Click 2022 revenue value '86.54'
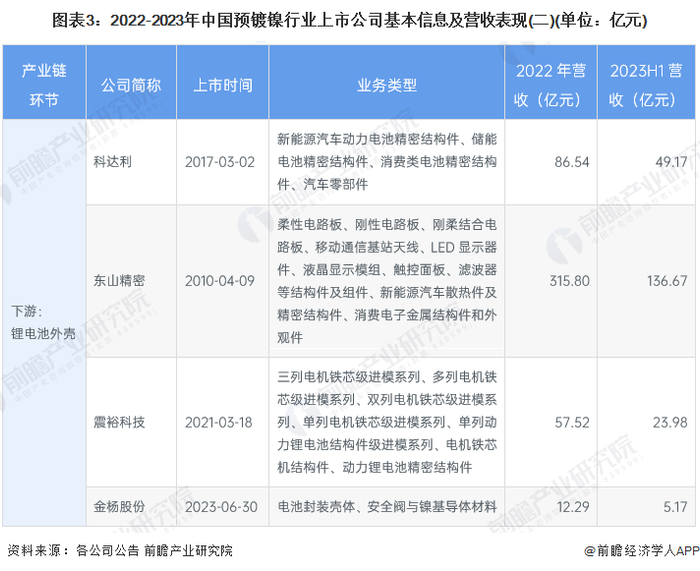This screenshot has height=571, width=700. pos(572,162)
